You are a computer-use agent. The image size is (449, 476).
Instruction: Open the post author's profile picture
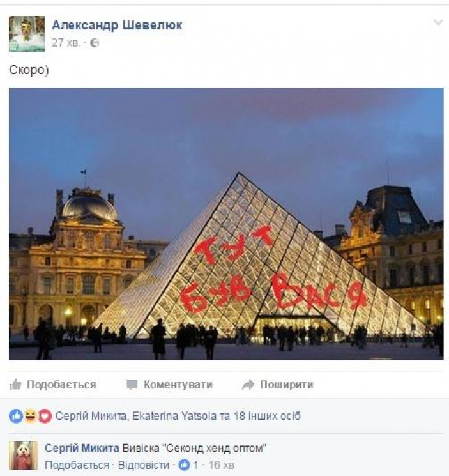pyautogui.click(x=27, y=34)
